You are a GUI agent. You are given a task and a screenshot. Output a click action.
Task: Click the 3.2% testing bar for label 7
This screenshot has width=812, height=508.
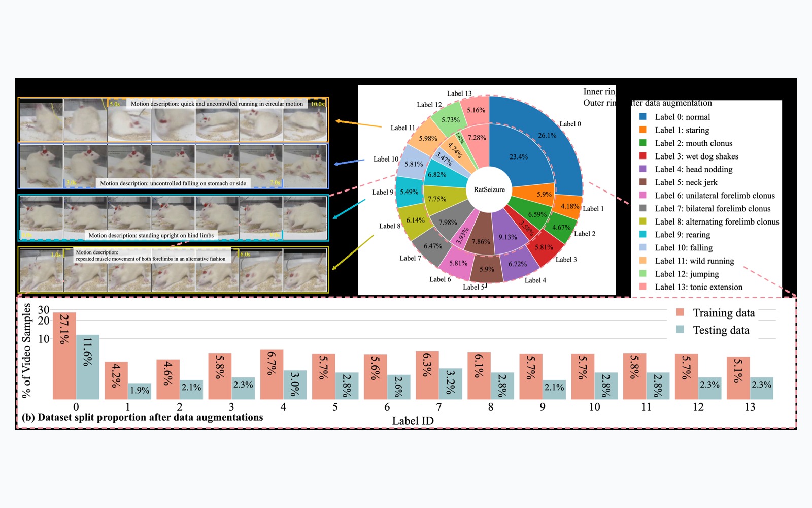(x=451, y=384)
